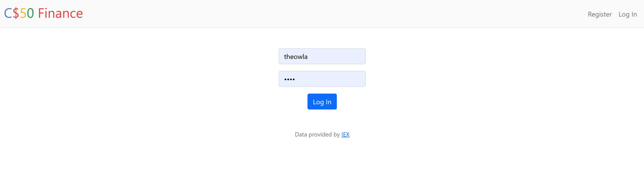Click the Data provided by footer text
The width and height of the screenshot is (644, 184).
(317, 135)
